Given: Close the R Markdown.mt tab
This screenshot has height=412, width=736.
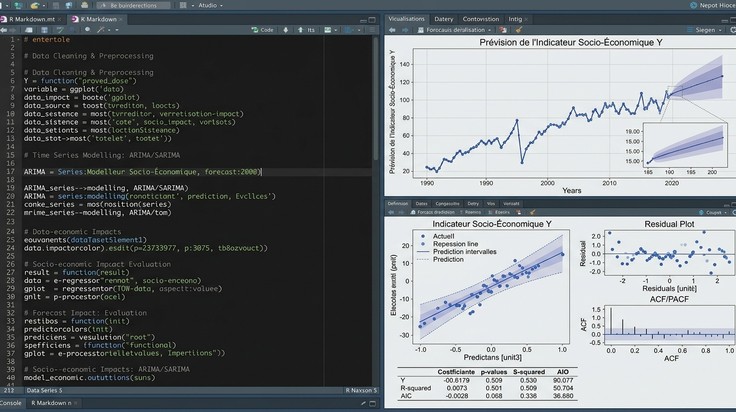Looking at the screenshot, I should click(x=59, y=20).
